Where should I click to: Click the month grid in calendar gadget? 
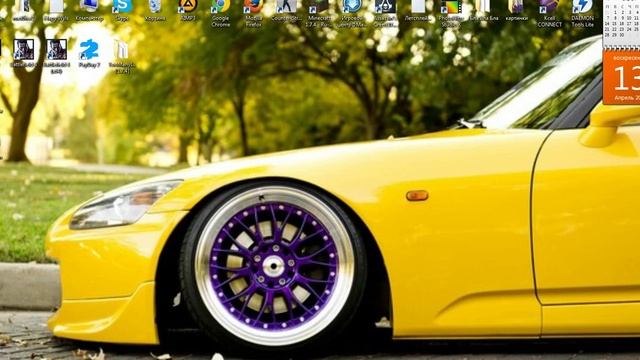click(622, 20)
